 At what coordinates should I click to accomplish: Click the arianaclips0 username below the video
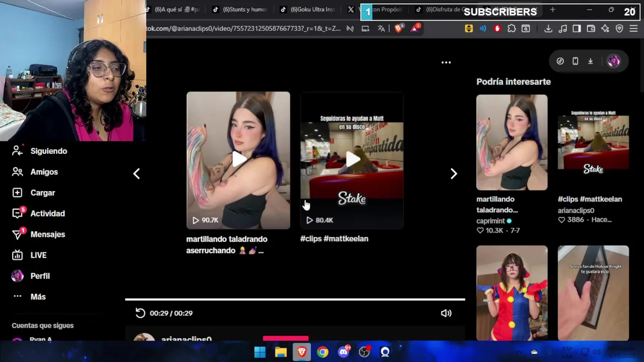coord(186,338)
